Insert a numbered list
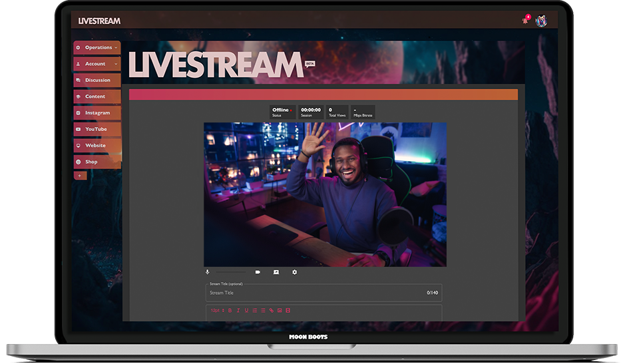Screen dimensions: 623x364 point(255,310)
